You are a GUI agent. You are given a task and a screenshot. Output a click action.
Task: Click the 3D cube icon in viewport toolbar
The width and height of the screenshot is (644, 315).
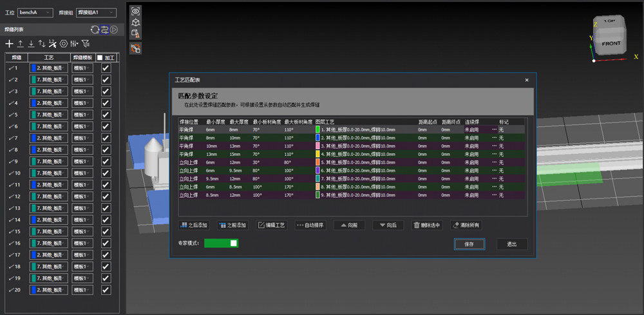point(135,22)
